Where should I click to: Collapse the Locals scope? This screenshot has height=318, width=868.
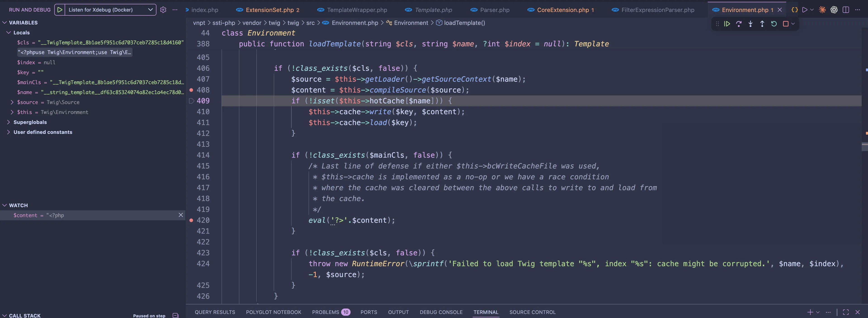click(9, 33)
